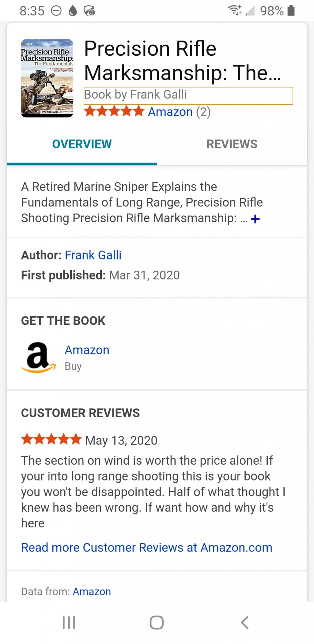This screenshot has height=644, width=314.
Task: Expand the book description with plus icon
Action: pos(255,219)
